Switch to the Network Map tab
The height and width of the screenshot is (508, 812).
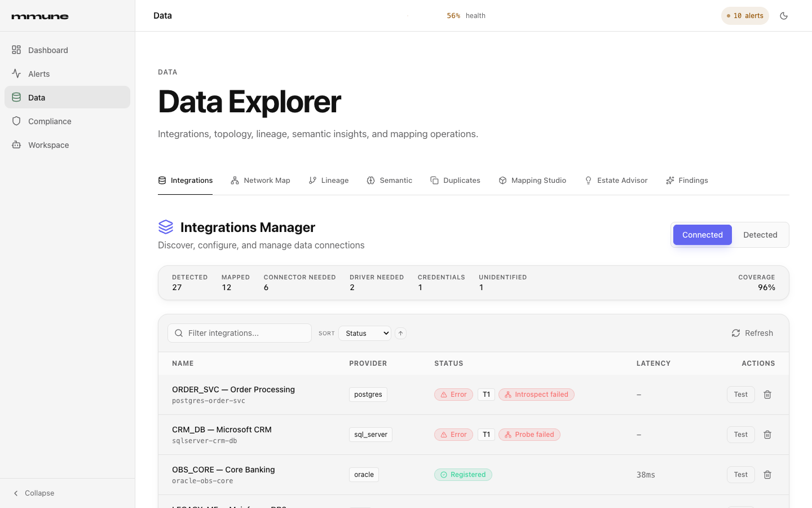(261, 181)
